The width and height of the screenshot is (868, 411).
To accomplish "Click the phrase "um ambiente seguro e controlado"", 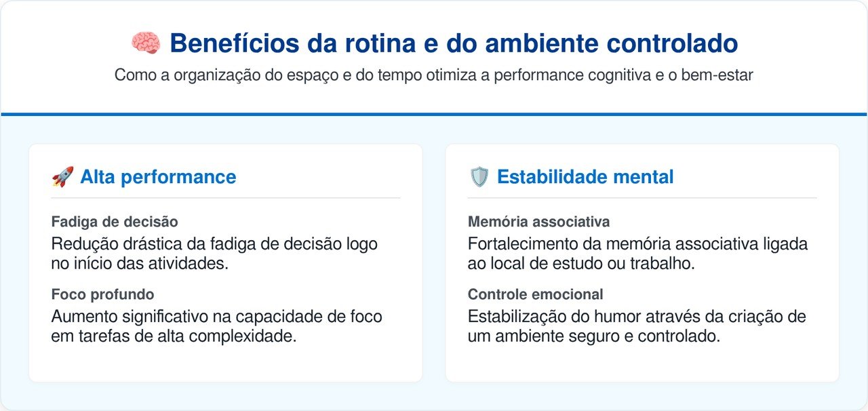I will point(593,336).
